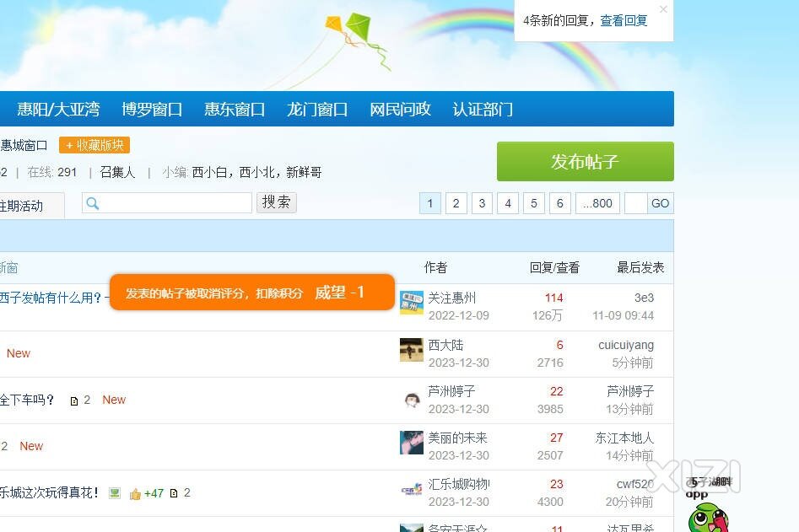The height and width of the screenshot is (532, 799).
Task: Open moderator 新鲜哥's profile
Action: [x=304, y=173]
